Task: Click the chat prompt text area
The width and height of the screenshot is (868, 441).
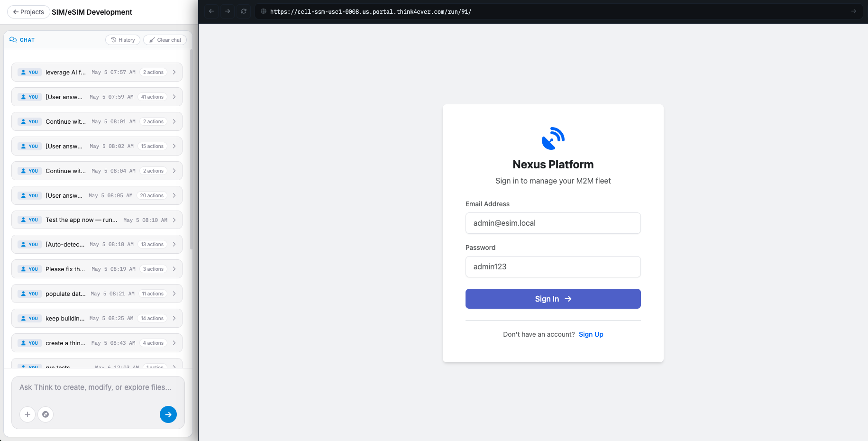Action: (x=98, y=387)
